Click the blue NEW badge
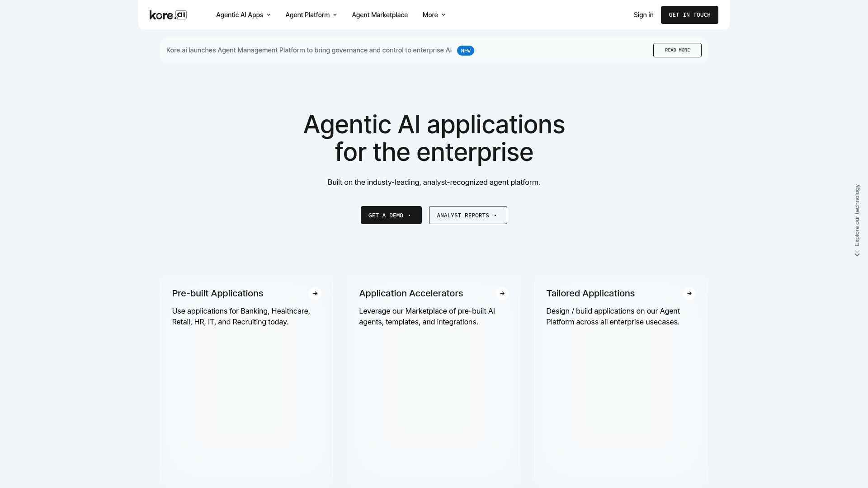The image size is (868, 488). (465, 51)
